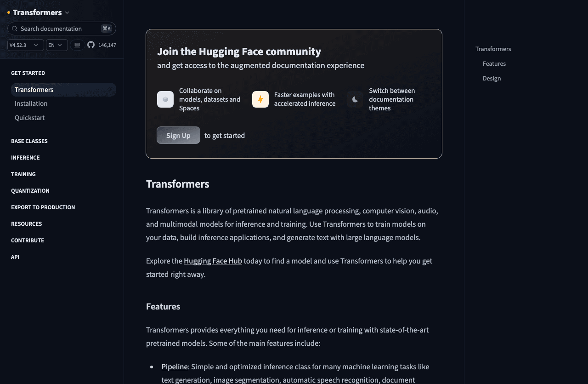This screenshot has height=384, width=588.
Task: Open the GitHub repository via its icon
Action: [x=90, y=45]
